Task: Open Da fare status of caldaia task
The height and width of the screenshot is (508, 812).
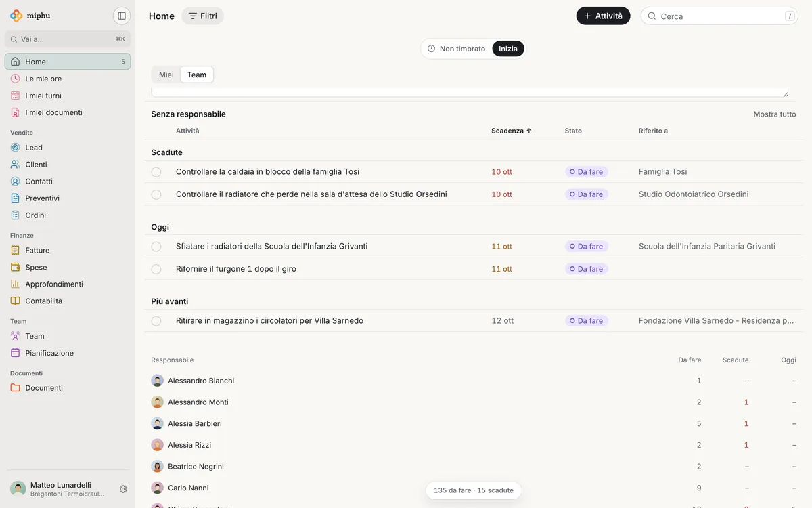Action: click(x=586, y=172)
